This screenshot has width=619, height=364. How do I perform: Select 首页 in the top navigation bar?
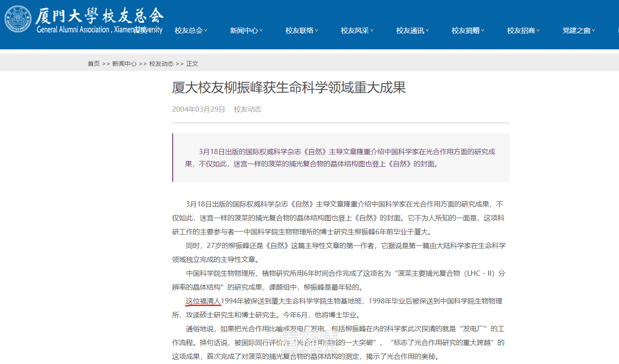143,30
